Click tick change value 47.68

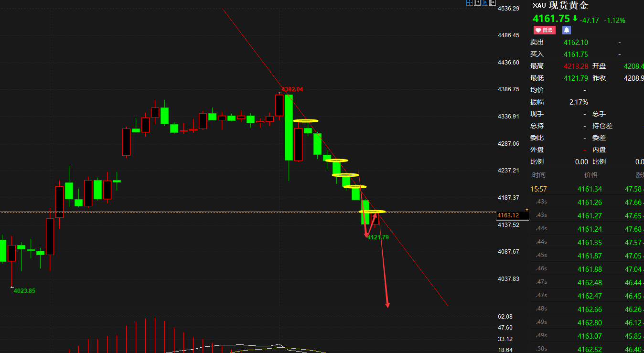(633, 229)
